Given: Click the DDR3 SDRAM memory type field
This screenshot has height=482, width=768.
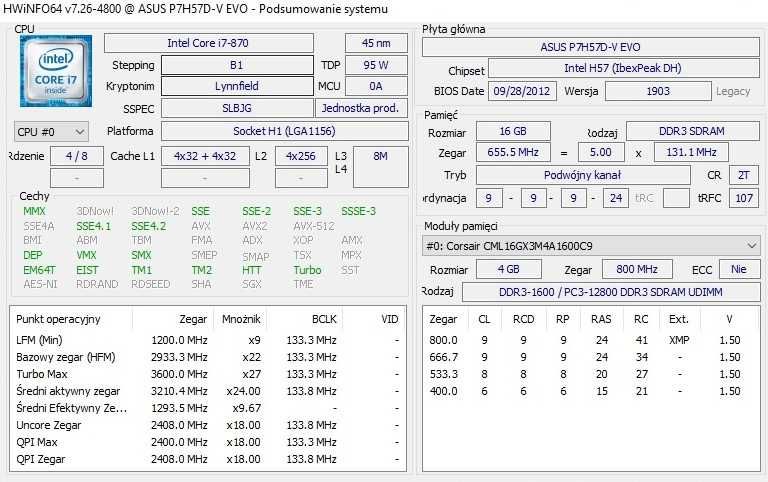Looking at the screenshot, I should click(x=693, y=131).
